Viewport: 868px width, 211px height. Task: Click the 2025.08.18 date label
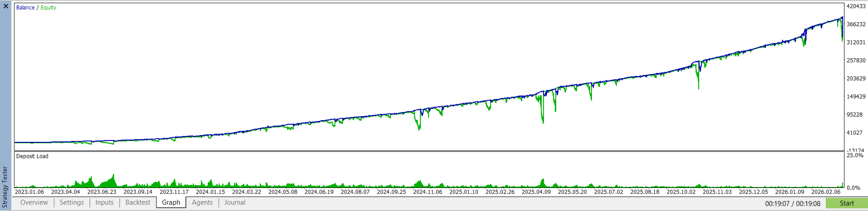(x=645, y=192)
